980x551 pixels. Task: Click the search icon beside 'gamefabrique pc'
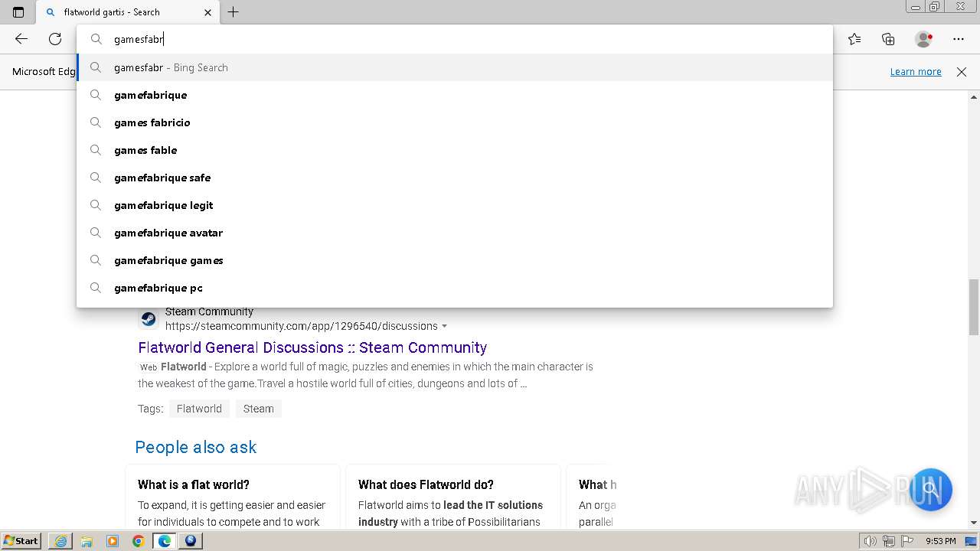96,288
